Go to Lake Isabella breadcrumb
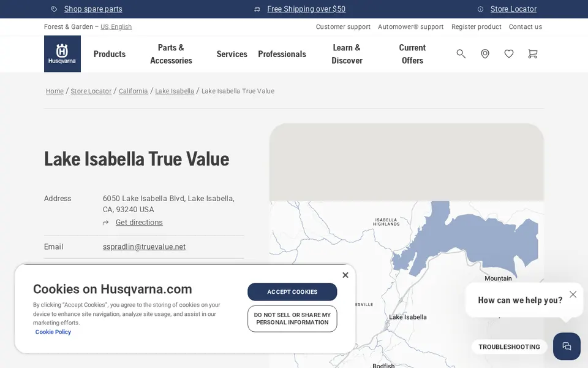Screen dimensions: 588x368 pyautogui.click(x=175, y=91)
